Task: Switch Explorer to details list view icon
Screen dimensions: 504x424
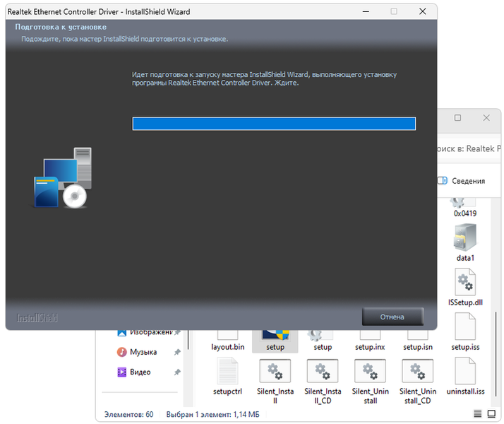Action: click(x=477, y=414)
